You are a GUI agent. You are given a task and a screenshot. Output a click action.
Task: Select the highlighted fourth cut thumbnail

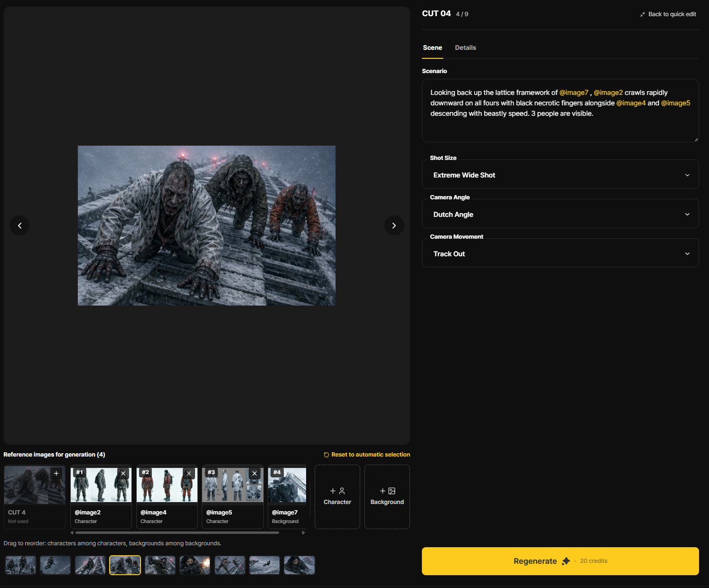point(125,565)
